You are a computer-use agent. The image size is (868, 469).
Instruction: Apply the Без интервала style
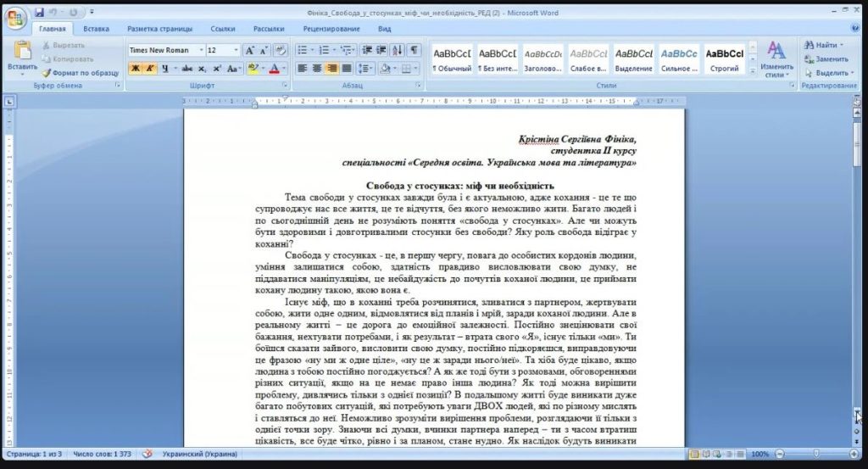click(x=497, y=60)
